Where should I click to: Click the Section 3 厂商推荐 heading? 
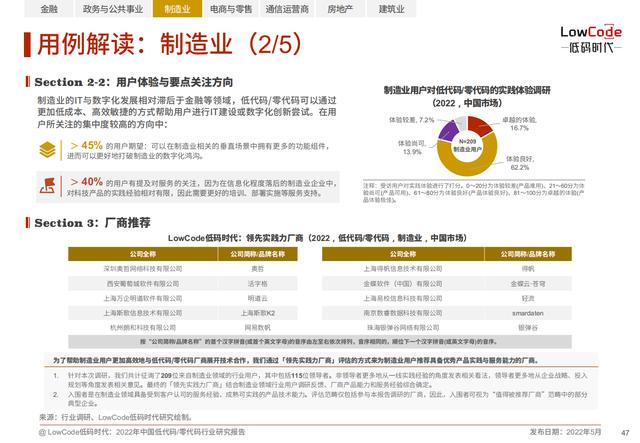pos(92,223)
